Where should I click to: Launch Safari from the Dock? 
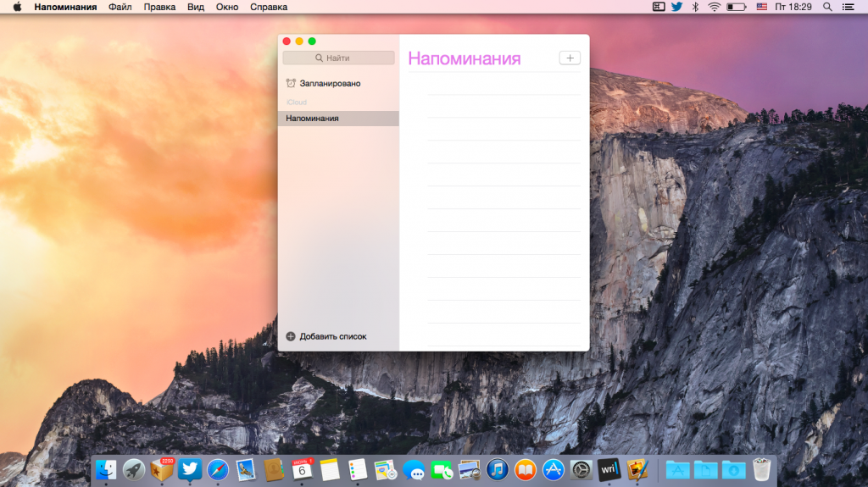coord(218,469)
